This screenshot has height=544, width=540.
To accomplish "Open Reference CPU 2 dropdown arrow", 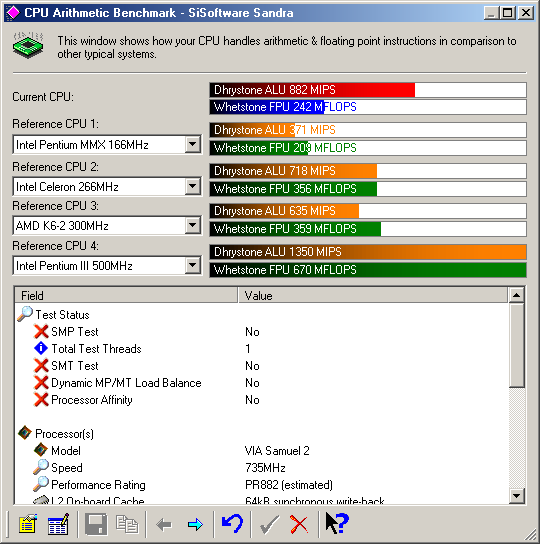I will click(193, 186).
